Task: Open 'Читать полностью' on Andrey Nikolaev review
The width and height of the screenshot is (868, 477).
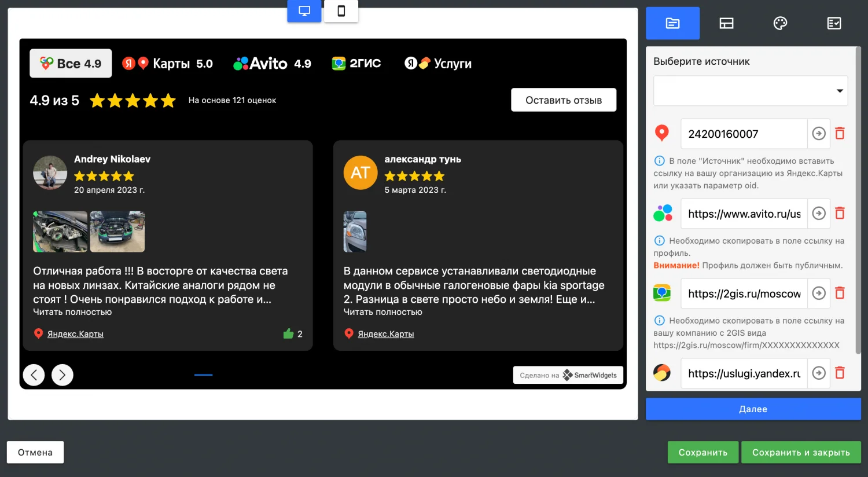Action: (x=72, y=312)
